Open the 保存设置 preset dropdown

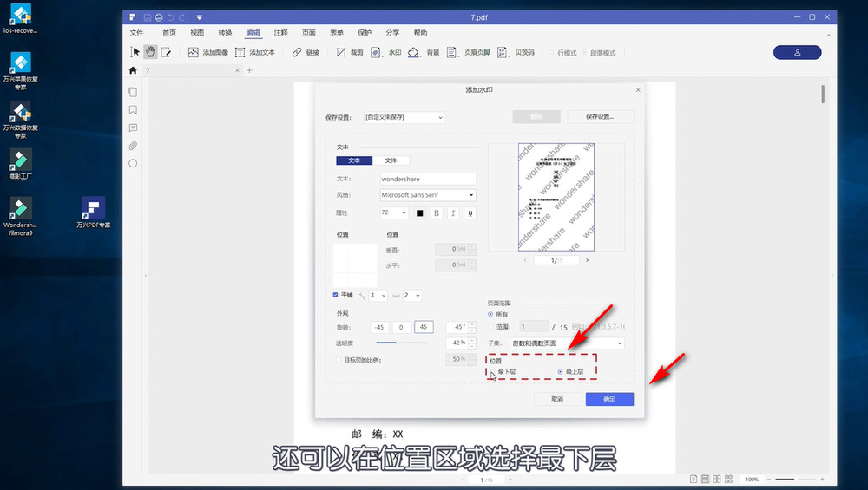(x=404, y=117)
